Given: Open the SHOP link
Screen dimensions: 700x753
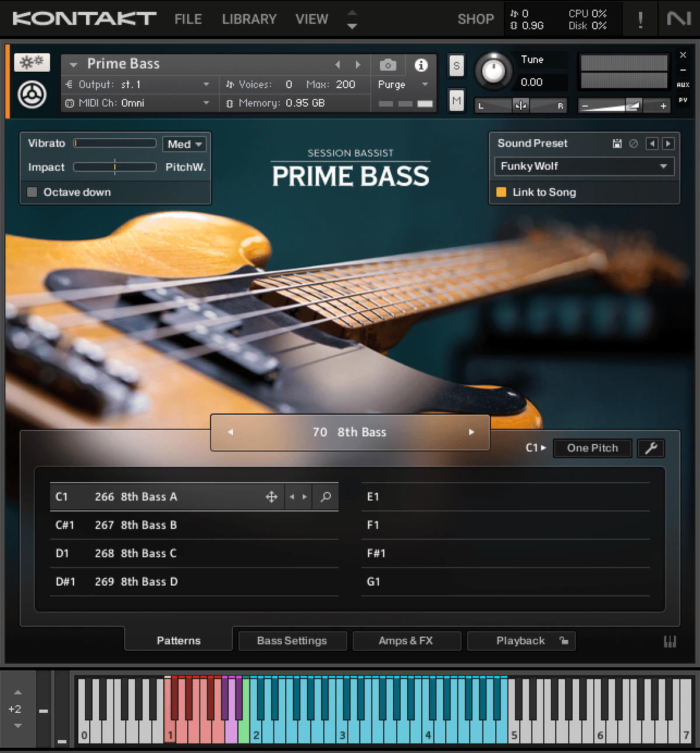Looking at the screenshot, I should pos(476,19).
